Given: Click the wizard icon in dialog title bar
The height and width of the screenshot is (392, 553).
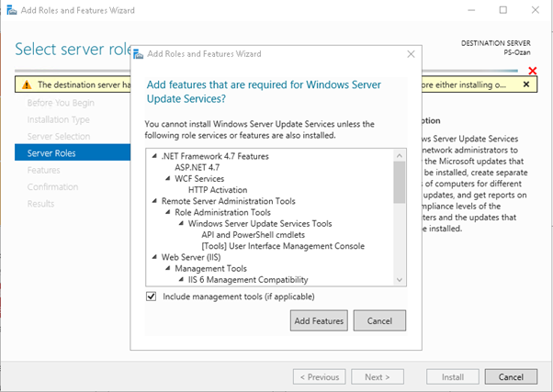Looking at the screenshot, I should pyautogui.click(x=140, y=54).
